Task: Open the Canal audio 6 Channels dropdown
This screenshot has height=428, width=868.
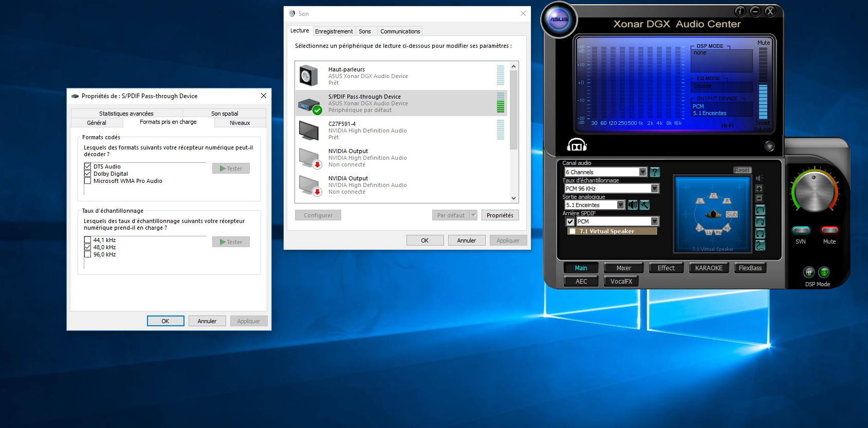Action: (x=605, y=172)
